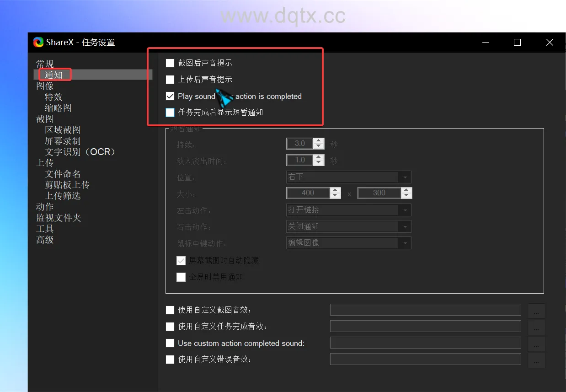This screenshot has height=392, width=566.
Task: Select 高级 in the left tree
Action: [45, 240]
